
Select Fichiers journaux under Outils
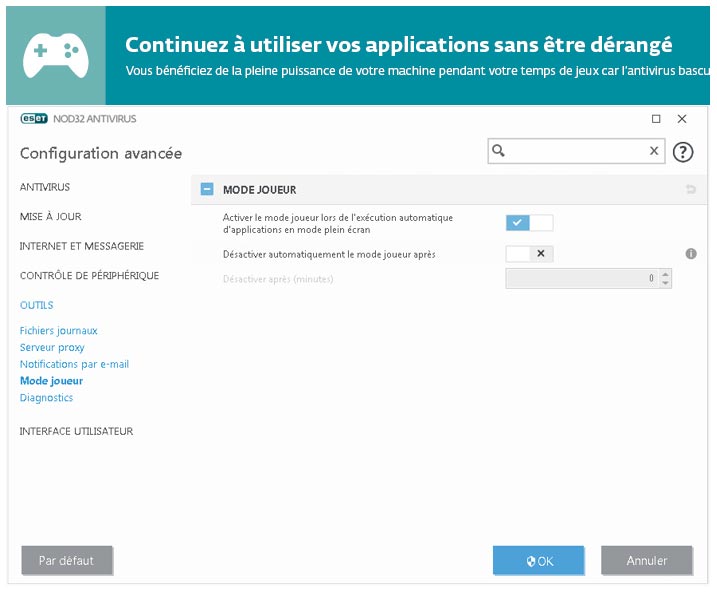pos(58,331)
